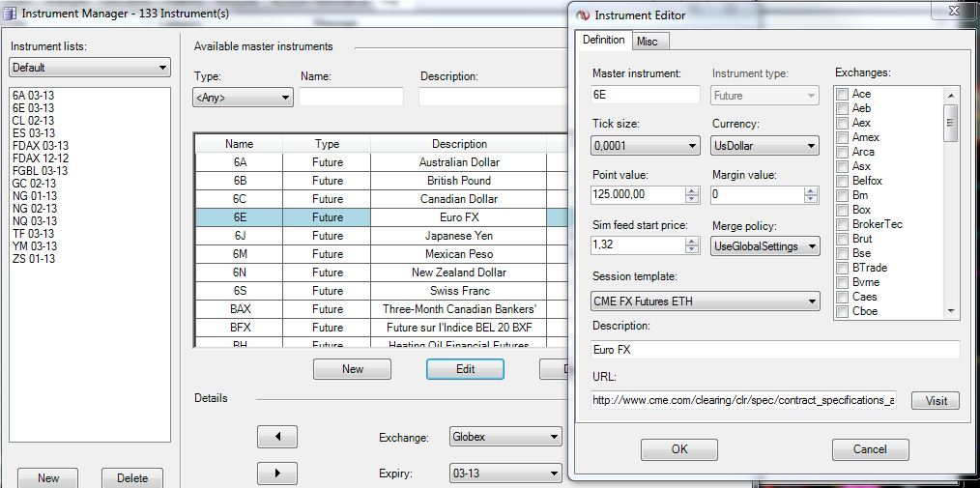Viewport: 980px width, 488px height.
Task: Click the Name filter input field
Action: (x=351, y=97)
